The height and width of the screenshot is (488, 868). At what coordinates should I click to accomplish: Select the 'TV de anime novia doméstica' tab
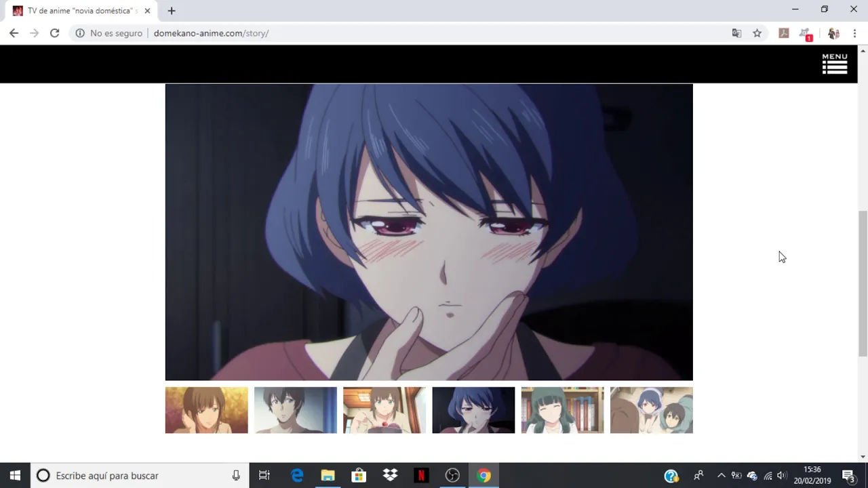81,11
